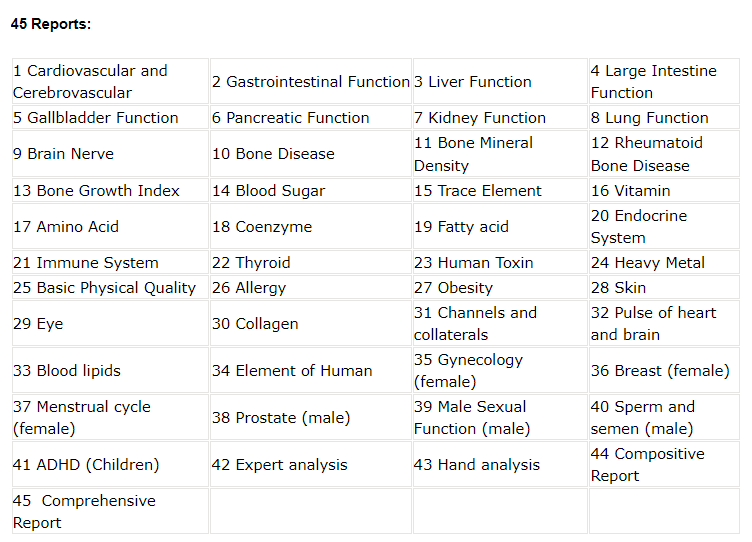Select the '2 Gastrointestinal Function' table cell
This screenshot has width=752, height=542.
click(311, 82)
